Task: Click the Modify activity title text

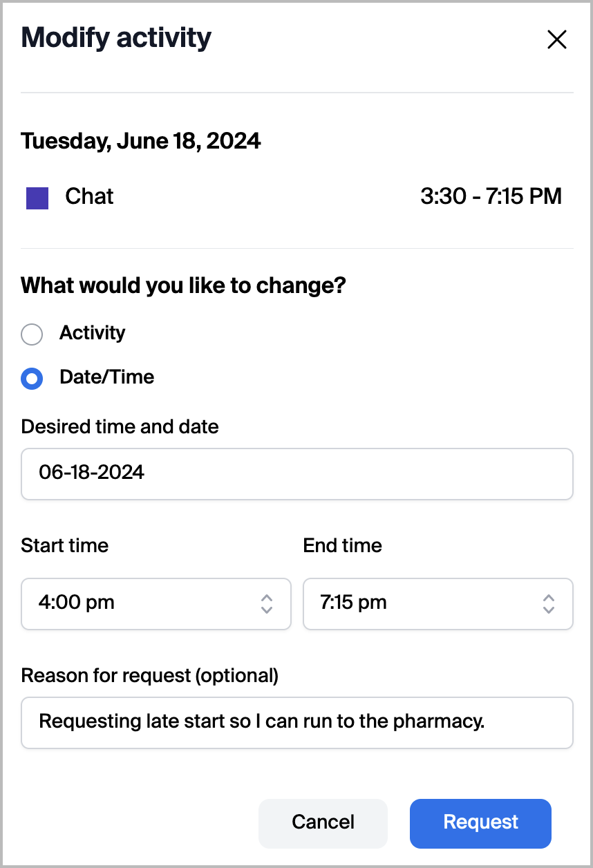Action: coord(116,37)
